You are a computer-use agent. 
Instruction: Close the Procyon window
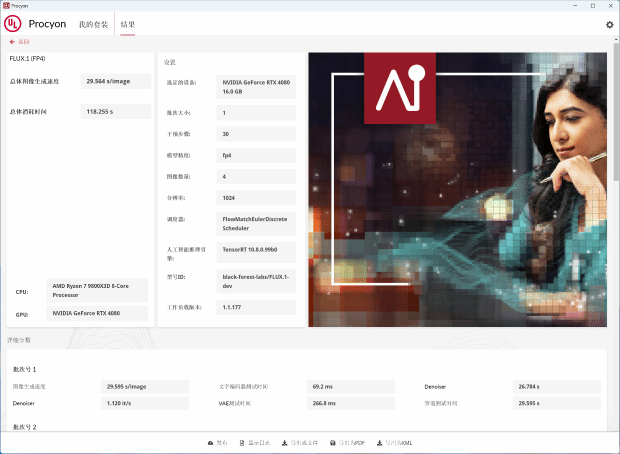tap(610, 6)
